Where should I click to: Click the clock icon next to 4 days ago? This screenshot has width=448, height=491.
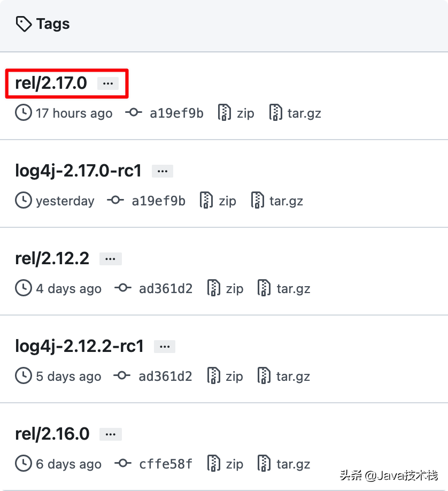(x=24, y=288)
